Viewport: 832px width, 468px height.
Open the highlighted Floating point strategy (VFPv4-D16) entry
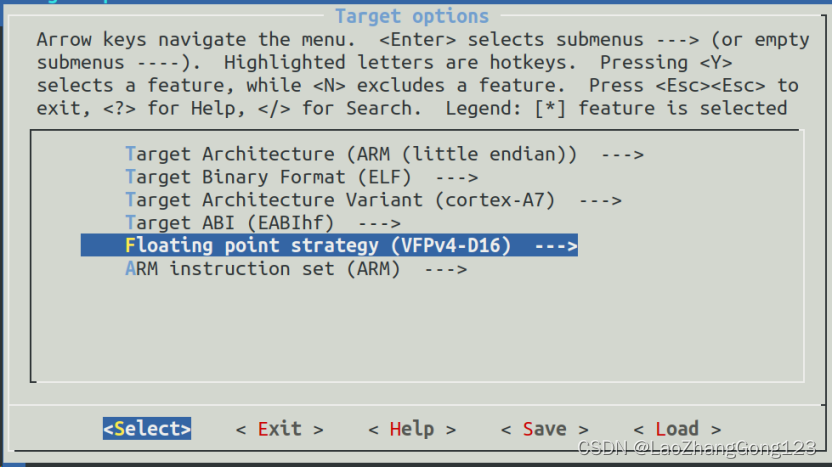click(x=329, y=246)
